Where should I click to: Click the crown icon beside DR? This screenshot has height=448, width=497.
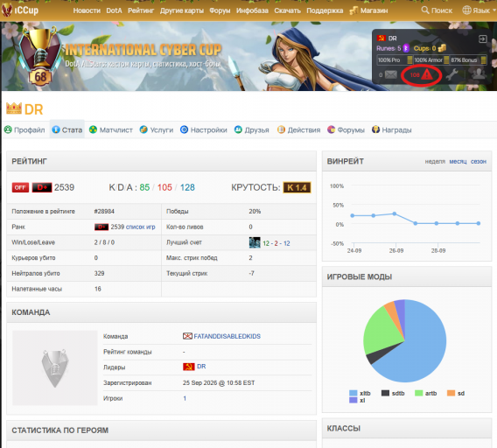click(14, 108)
